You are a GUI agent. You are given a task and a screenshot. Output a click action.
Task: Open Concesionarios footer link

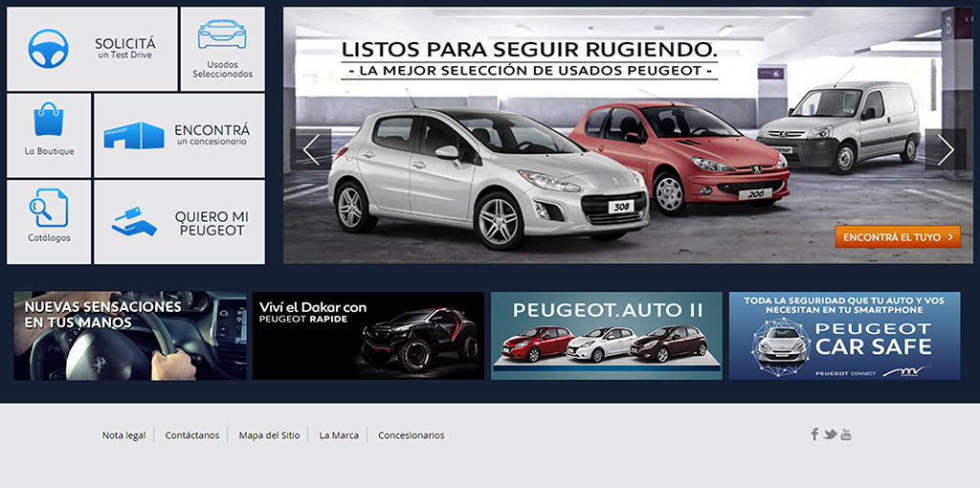[x=412, y=435]
